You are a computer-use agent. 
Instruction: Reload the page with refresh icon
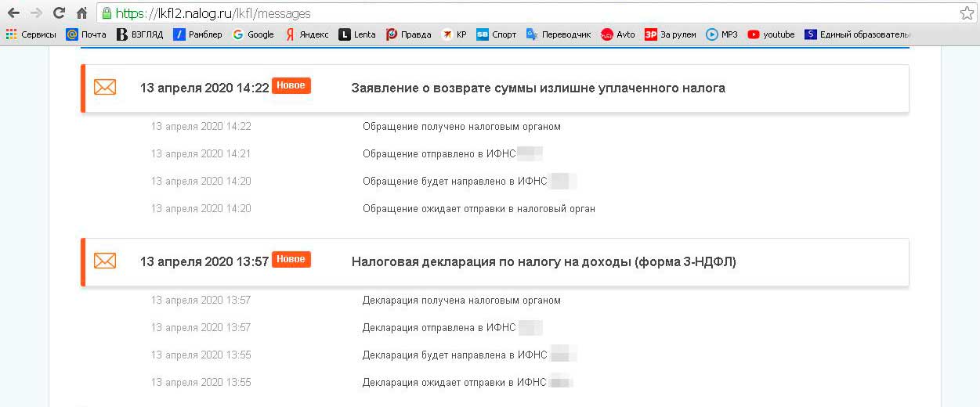pyautogui.click(x=59, y=13)
